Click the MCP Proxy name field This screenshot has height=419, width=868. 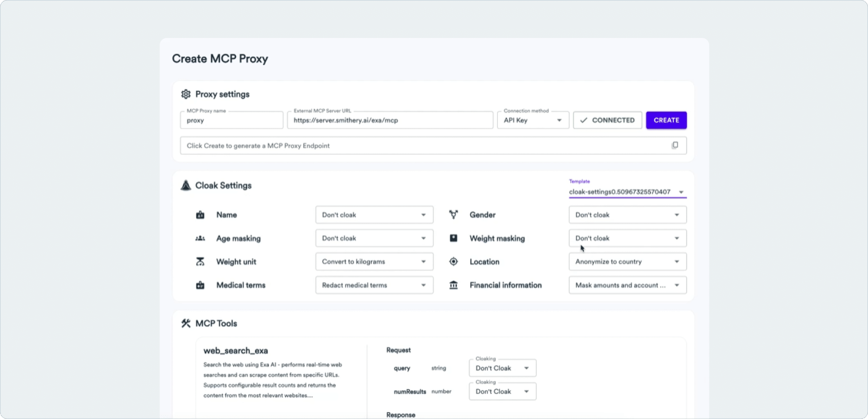pyautogui.click(x=232, y=120)
